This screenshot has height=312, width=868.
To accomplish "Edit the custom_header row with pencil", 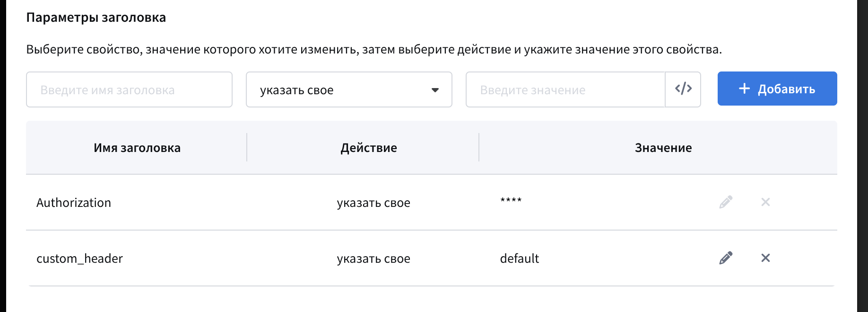I will click(x=726, y=258).
